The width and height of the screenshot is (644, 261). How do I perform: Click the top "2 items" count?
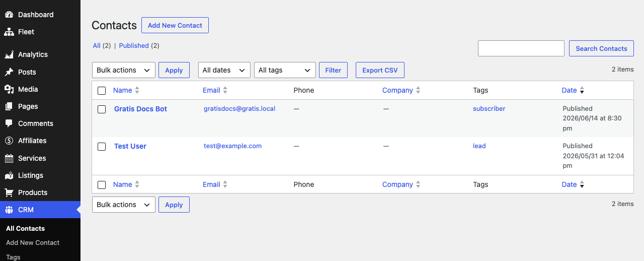623,69
